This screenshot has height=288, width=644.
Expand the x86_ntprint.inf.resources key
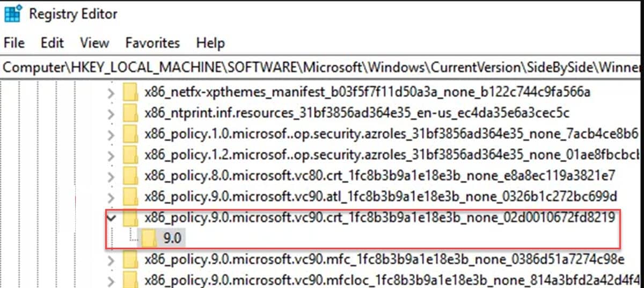click(x=111, y=113)
